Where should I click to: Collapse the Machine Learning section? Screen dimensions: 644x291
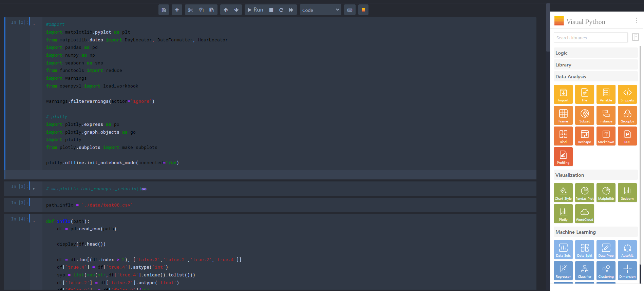(x=595, y=232)
